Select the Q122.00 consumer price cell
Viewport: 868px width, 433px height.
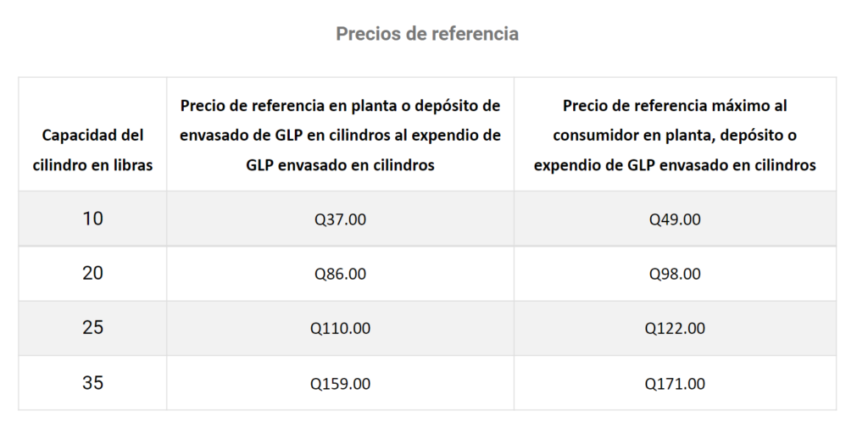point(675,328)
